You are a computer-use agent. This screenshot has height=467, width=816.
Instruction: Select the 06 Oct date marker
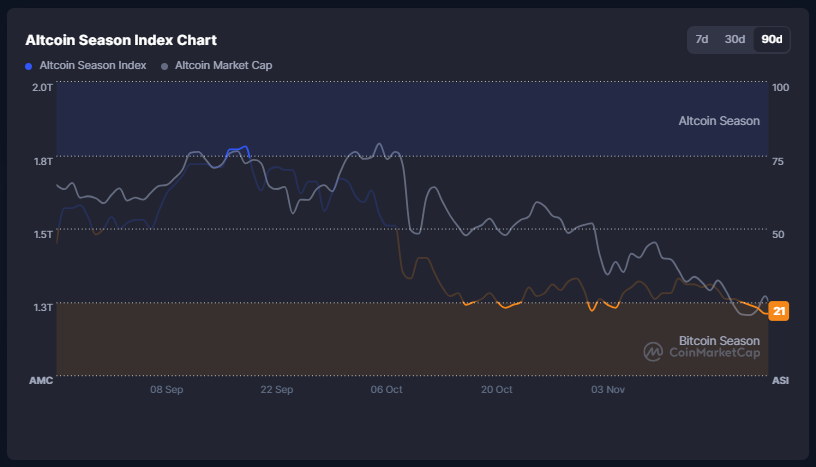click(386, 390)
